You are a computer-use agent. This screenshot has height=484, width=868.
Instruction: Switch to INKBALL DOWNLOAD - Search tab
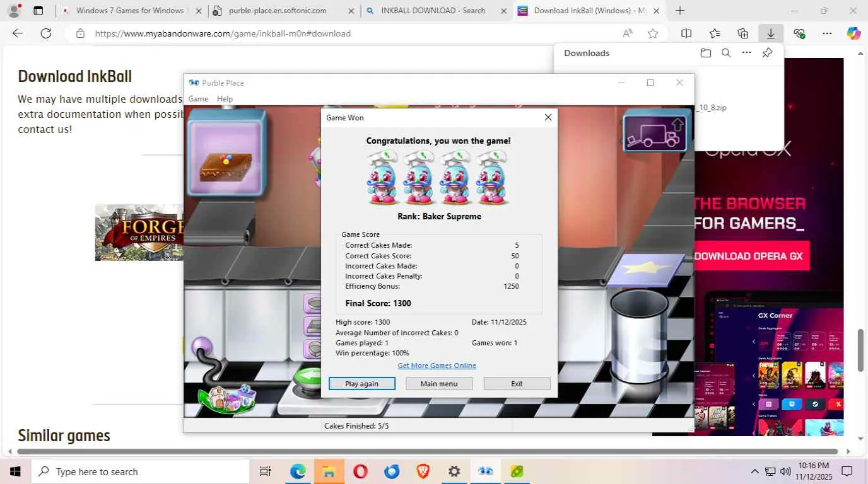coord(437,11)
